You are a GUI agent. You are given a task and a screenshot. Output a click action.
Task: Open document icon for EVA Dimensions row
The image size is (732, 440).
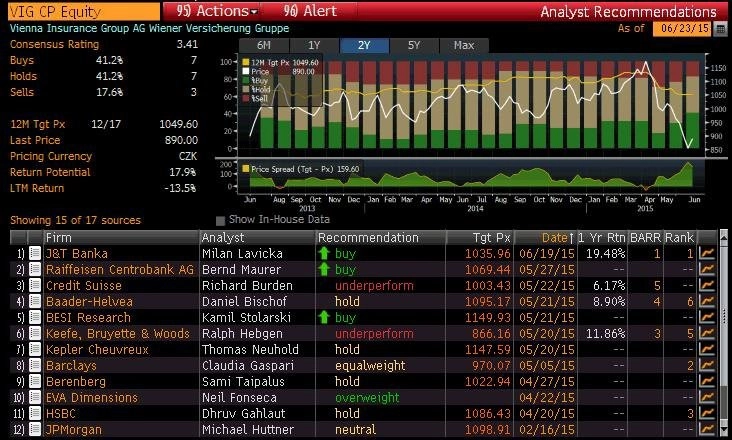pos(35,398)
